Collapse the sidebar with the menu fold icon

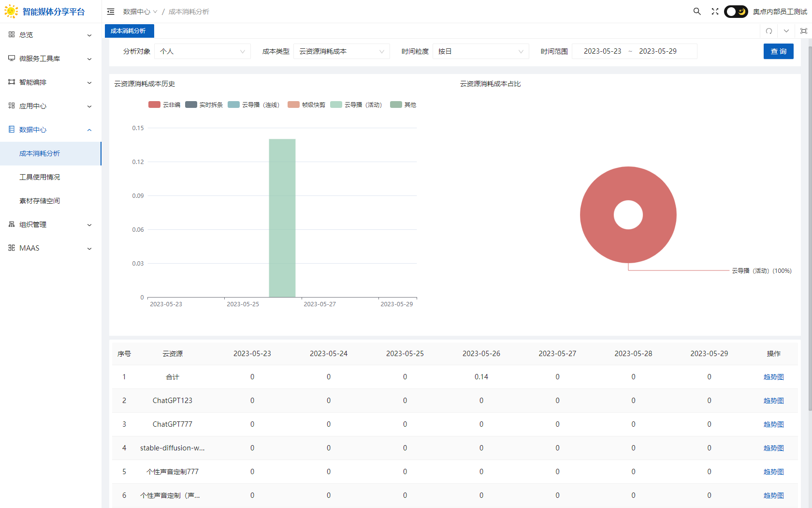click(111, 12)
